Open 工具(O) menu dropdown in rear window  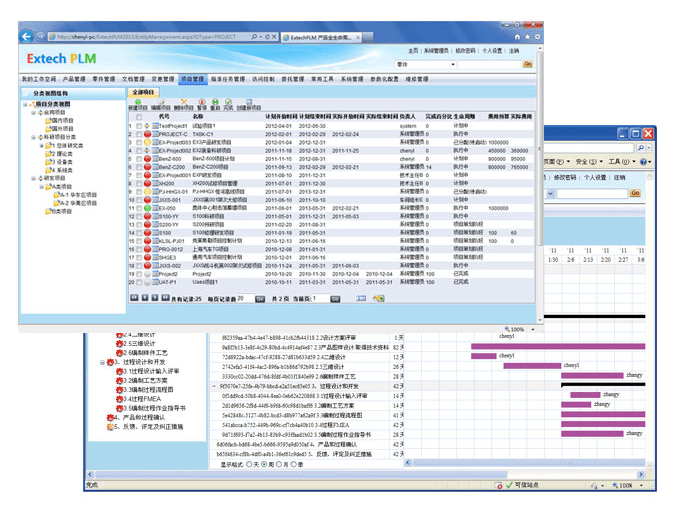(x=621, y=161)
